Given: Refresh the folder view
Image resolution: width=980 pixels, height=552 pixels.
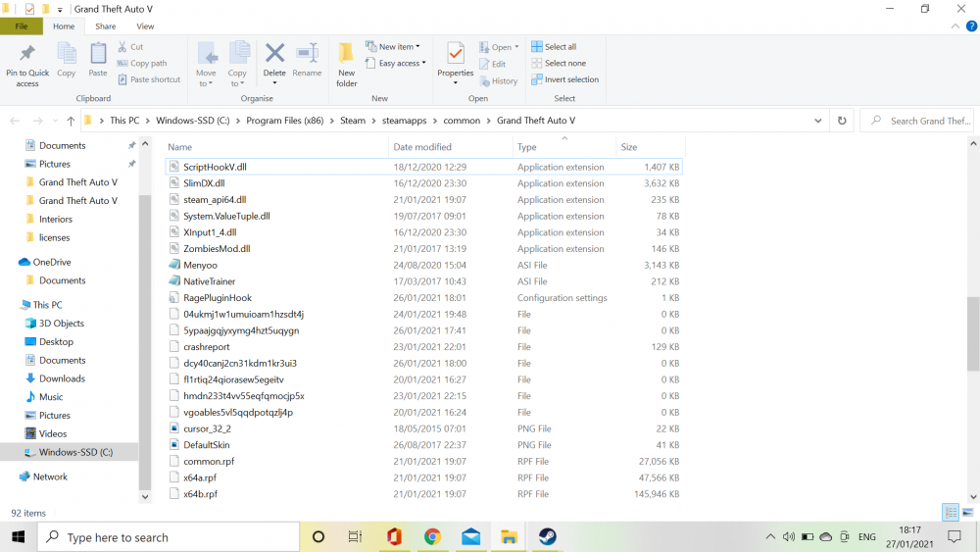Looking at the screenshot, I should 842,121.
